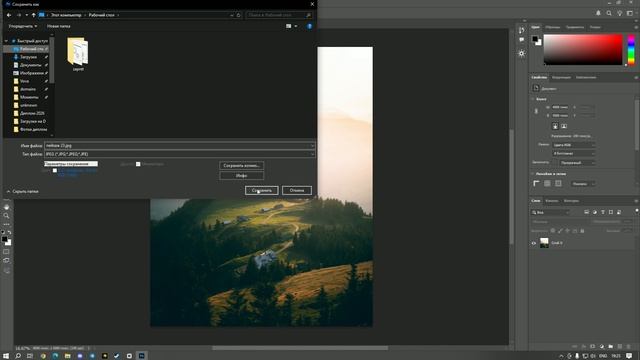
Task: Filter layers by adjustment layer icon
Action: [595, 212]
